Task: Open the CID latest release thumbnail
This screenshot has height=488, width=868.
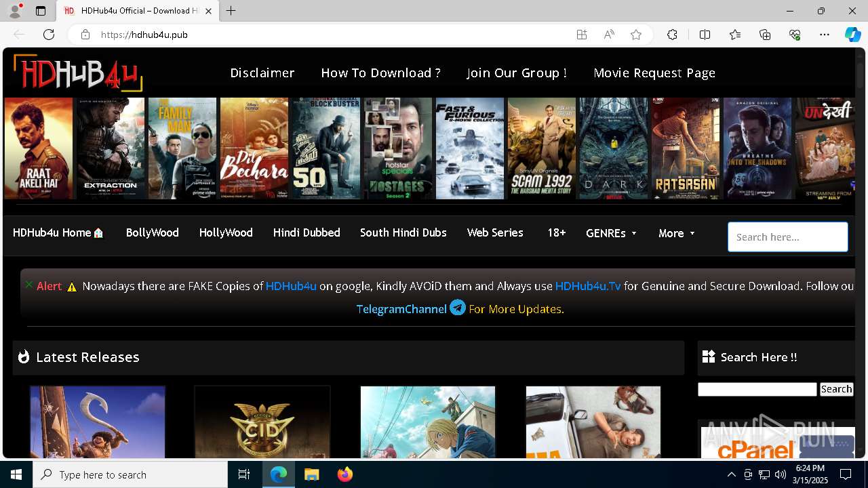Action: tap(262, 422)
